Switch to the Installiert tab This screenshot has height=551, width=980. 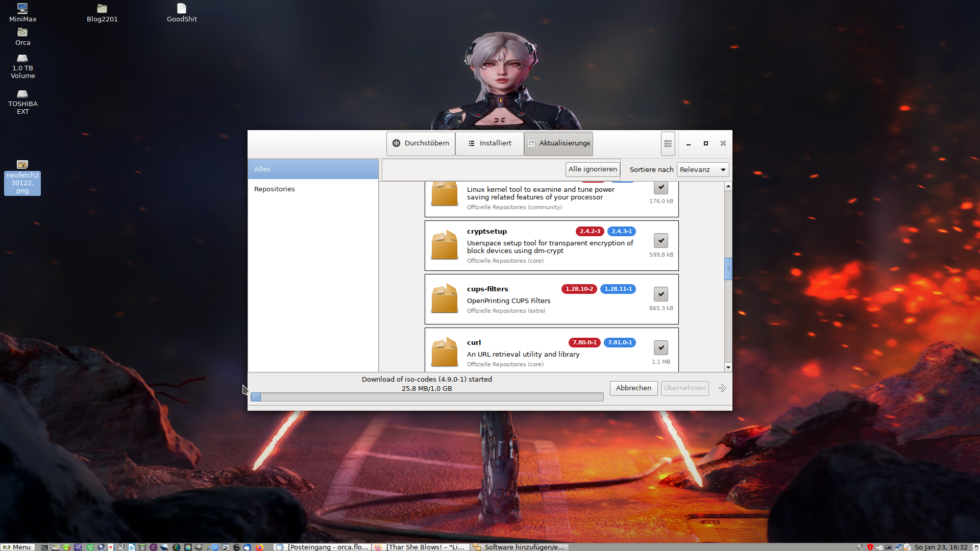tap(489, 143)
